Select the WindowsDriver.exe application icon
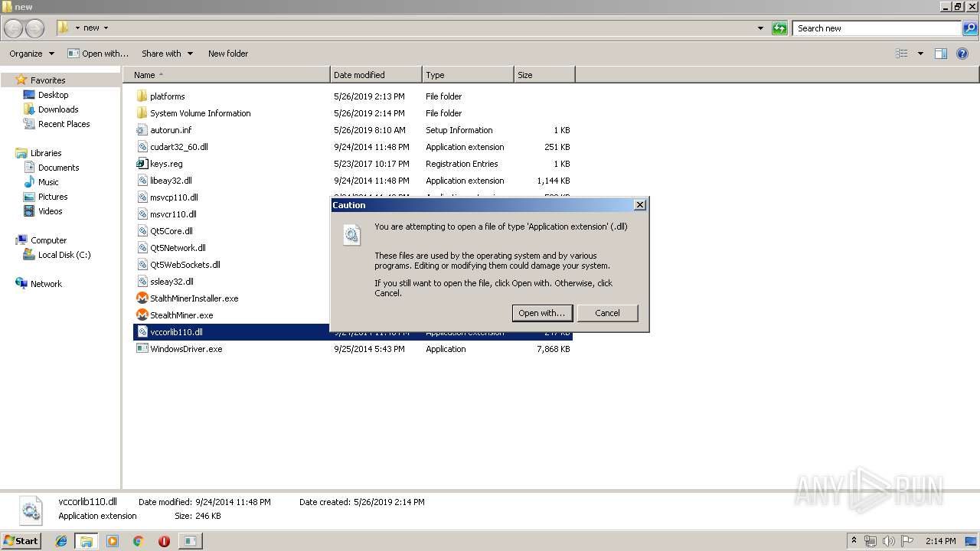The width and height of the screenshot is (980, 551). (x=142, y=349)
